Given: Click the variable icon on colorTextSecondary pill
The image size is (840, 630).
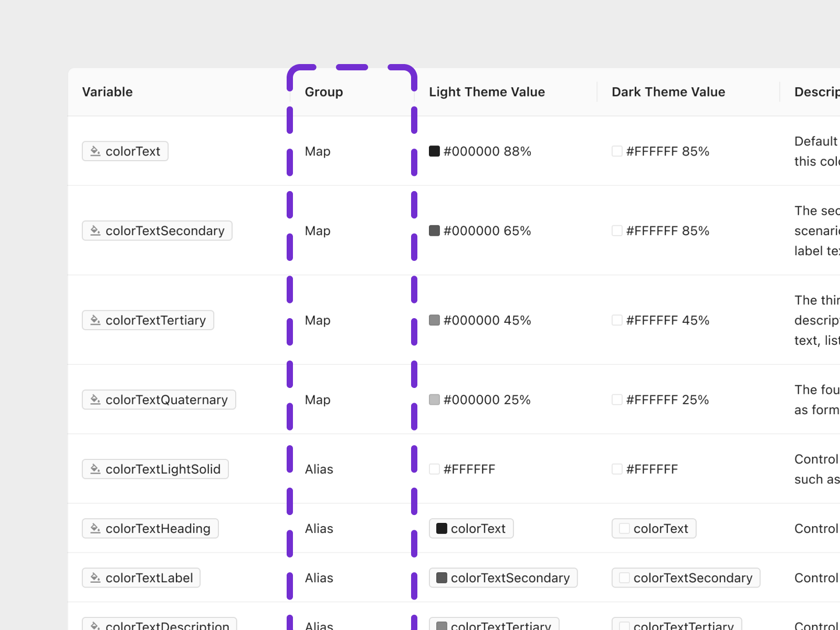Looking at the screenshot, I should coord(95,230).
